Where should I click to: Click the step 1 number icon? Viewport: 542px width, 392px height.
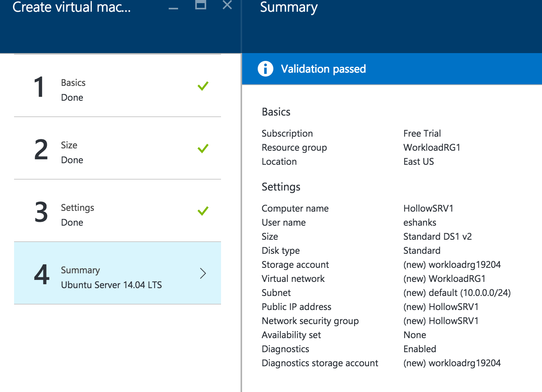(x=39, y=87)
